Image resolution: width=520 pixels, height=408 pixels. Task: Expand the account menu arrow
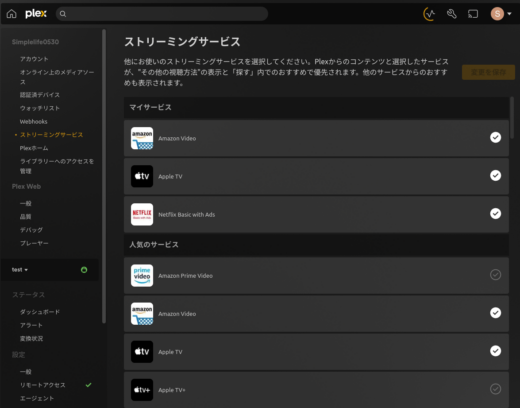tap(509, 14)
